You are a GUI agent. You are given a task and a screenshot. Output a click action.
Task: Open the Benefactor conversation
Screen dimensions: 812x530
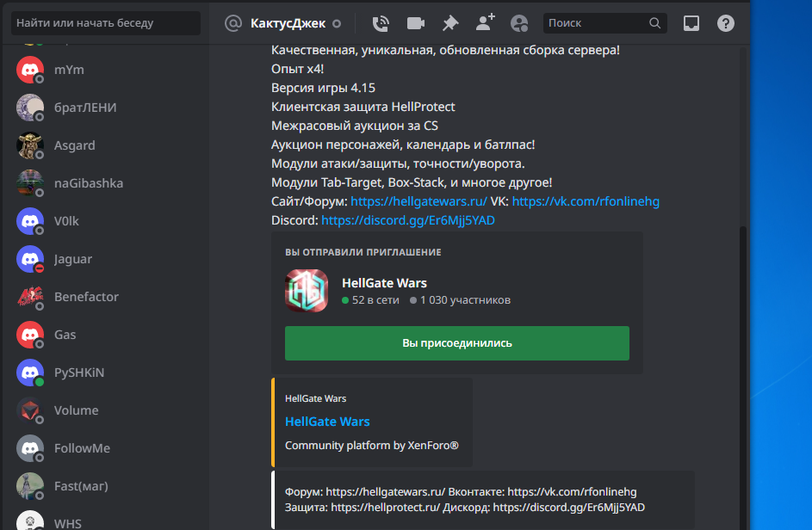coord(106,297)
